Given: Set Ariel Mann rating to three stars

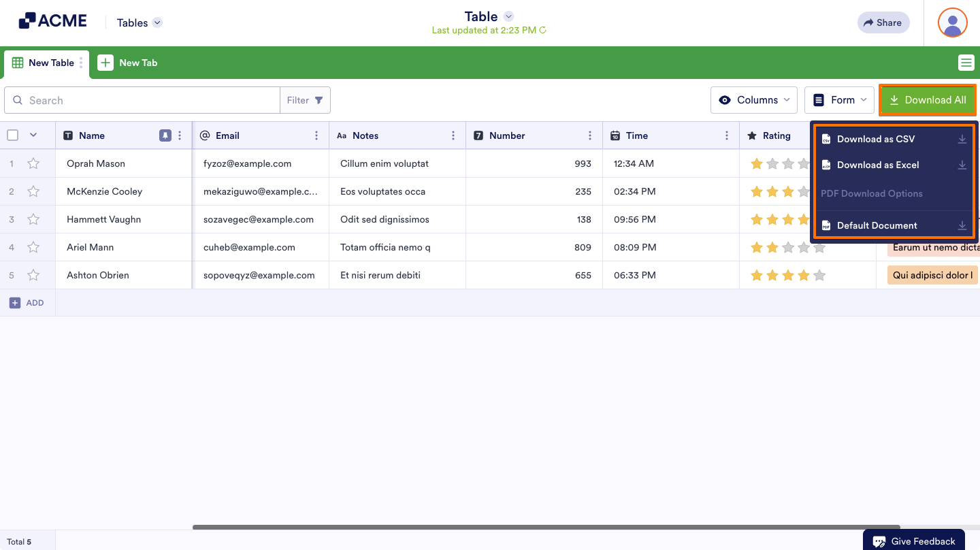Looking at the screenshot, I should pyautogui.click(x=788, y=247).
